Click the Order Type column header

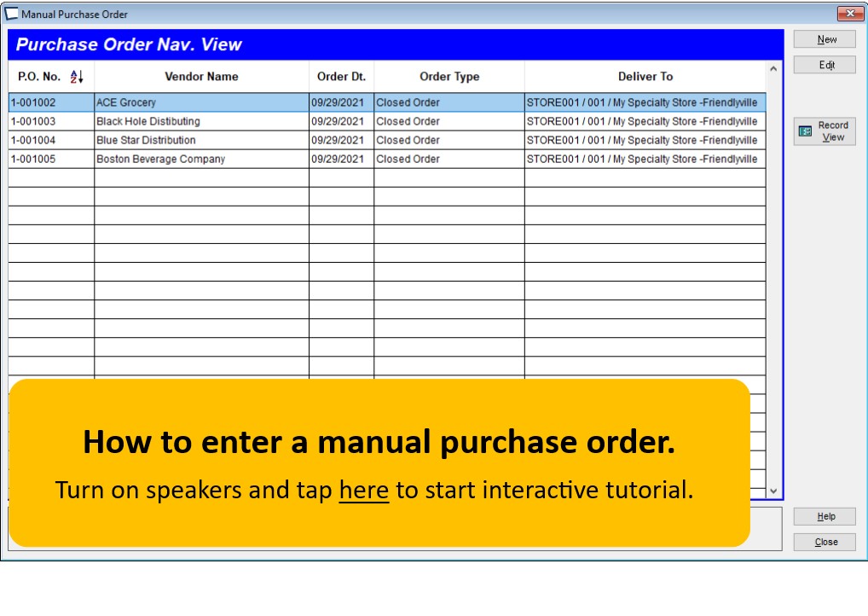[x=449, y=77]
